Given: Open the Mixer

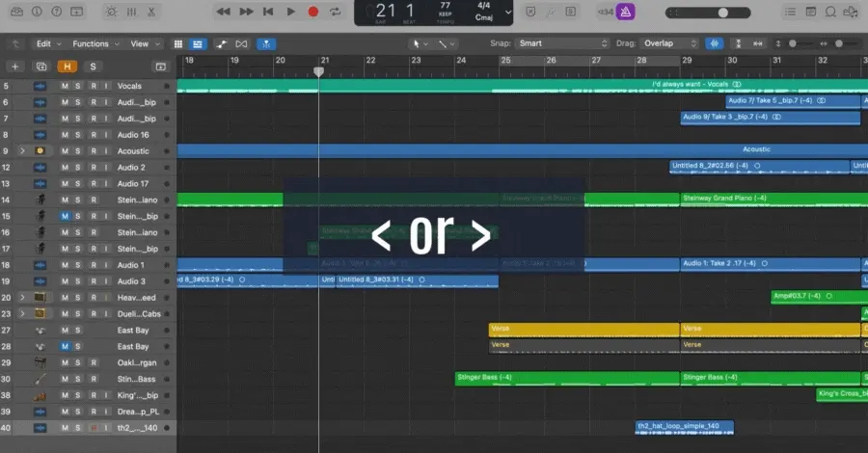Looking at the screenshot, I should pos(132,12).
